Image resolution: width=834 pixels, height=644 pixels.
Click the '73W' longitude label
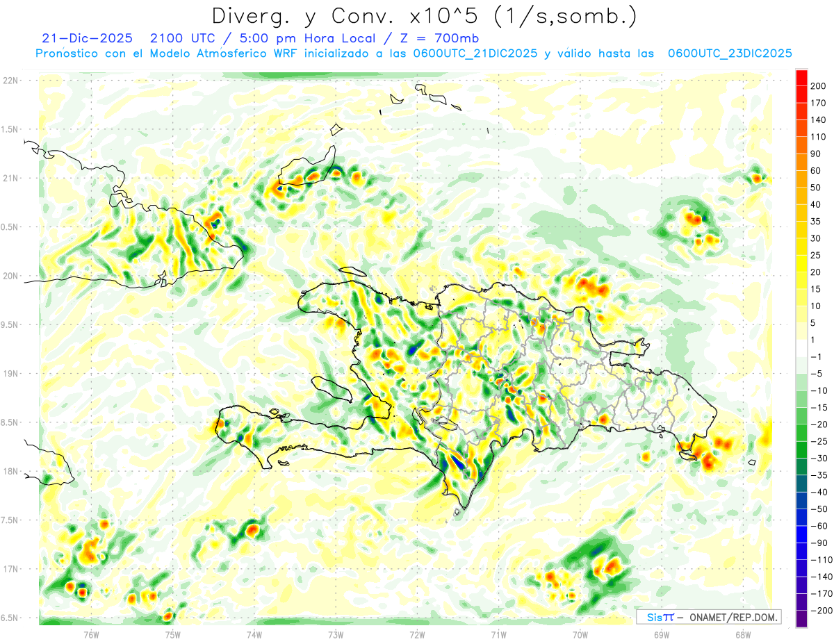pyautogui.click(x=335, y=634)
